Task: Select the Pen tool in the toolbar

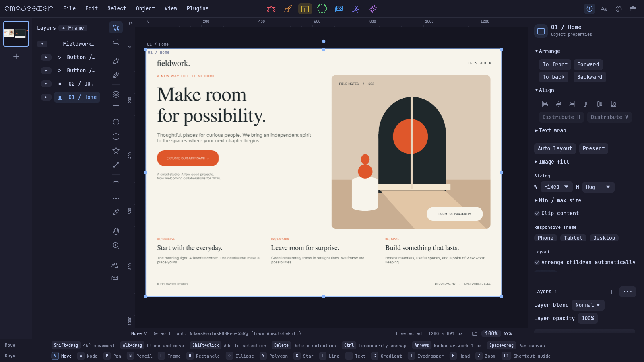Action: click(116, 61)
